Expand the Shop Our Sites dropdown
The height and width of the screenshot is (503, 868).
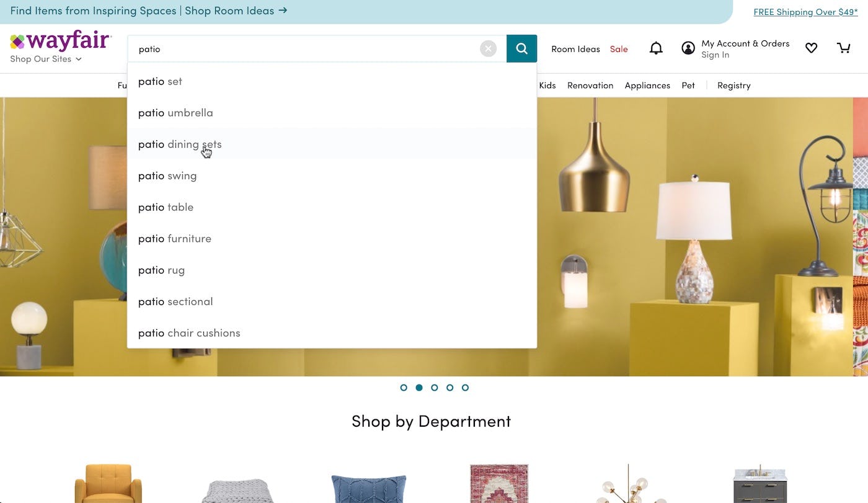[x=46, y=59]
